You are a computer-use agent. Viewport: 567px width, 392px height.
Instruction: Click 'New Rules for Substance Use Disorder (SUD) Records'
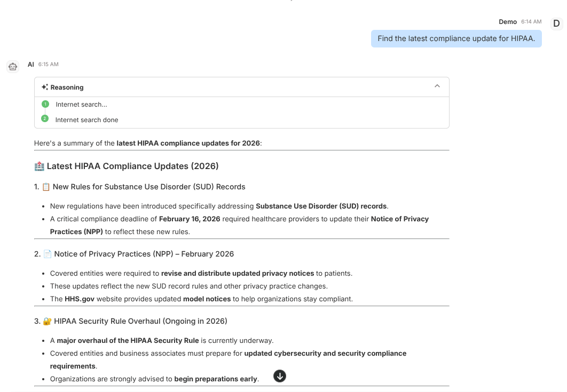(149, 187)
